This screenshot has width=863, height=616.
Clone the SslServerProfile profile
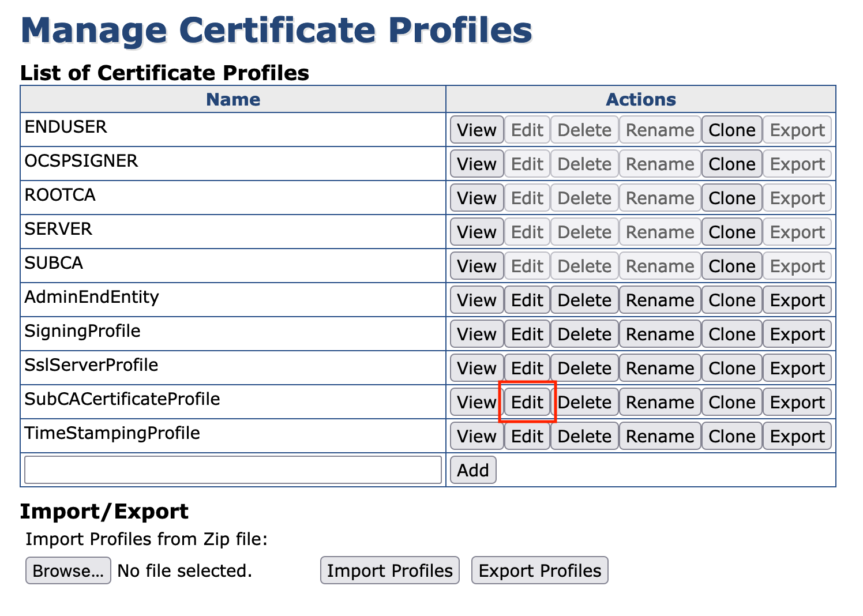click(731, 368)
